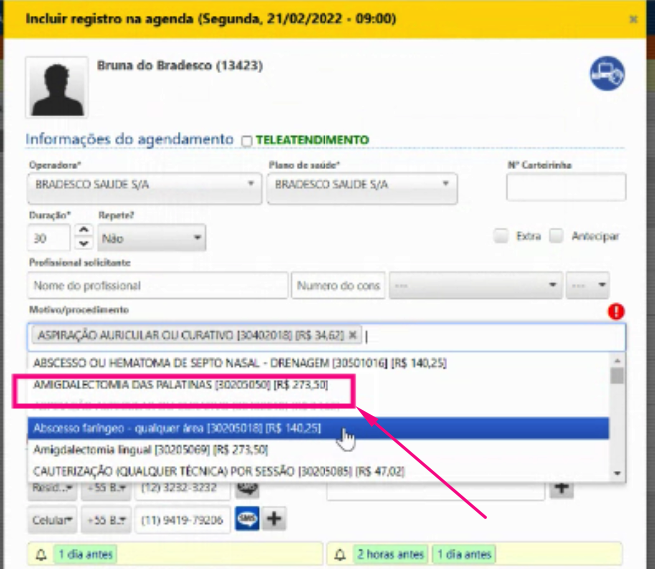Remove the ASPIRAÇÃO AURICULAR procedure tag
The image size is (655, 569).
pos(353,335)
